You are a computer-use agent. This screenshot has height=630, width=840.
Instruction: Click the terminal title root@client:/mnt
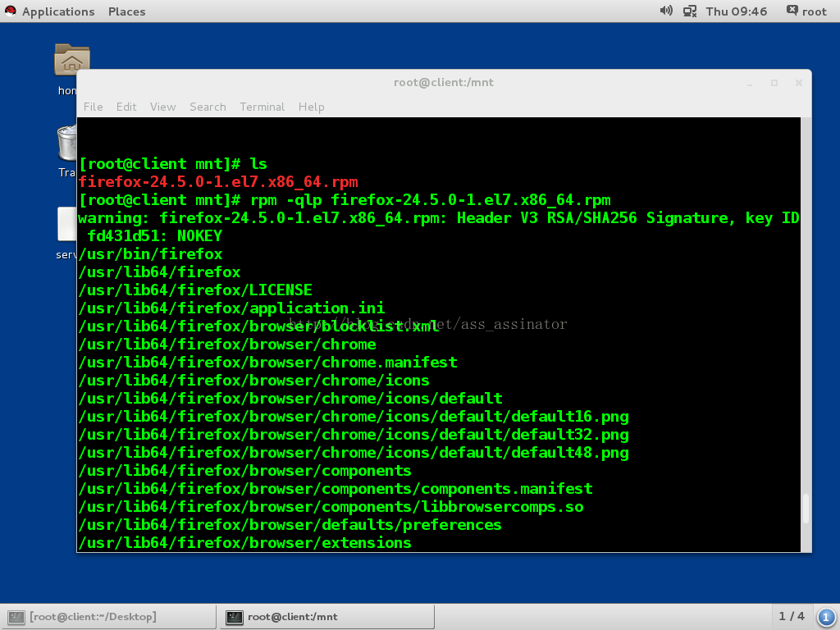[444, 83]
